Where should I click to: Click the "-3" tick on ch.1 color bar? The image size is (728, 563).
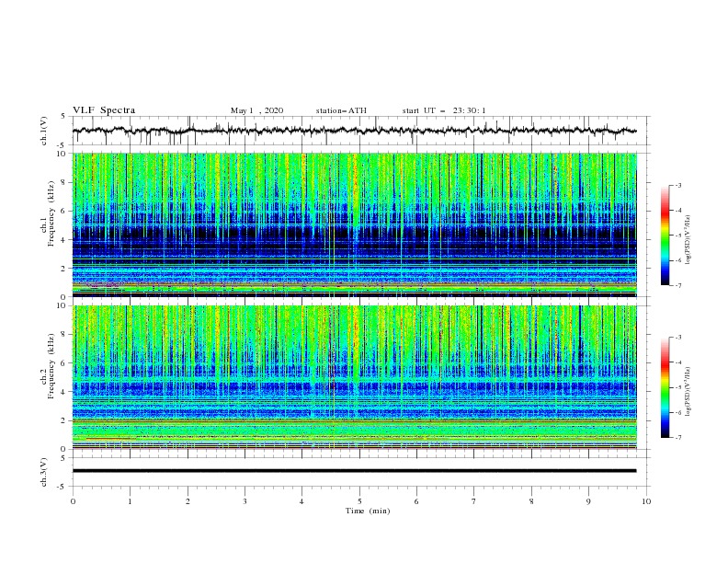click(x=677, y=185)
